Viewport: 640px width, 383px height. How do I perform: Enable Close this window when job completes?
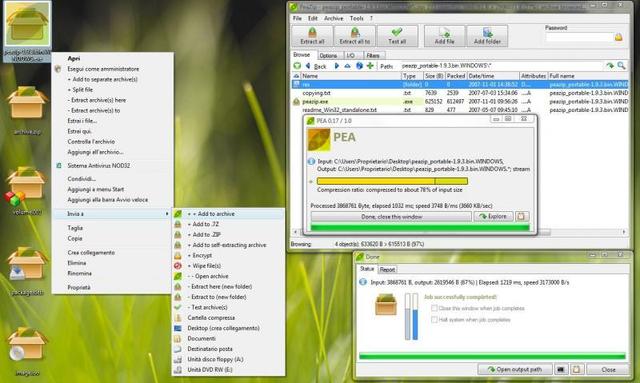coord(434,308)
